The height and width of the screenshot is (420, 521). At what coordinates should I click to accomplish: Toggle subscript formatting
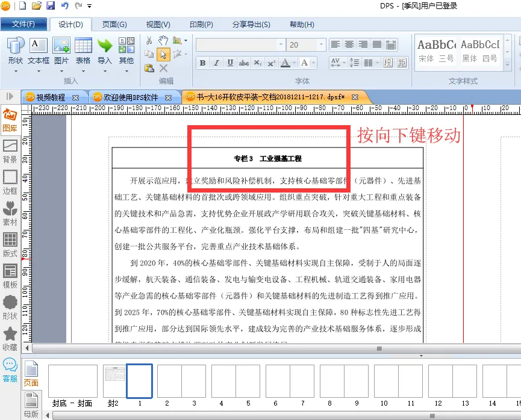(258, 63)
